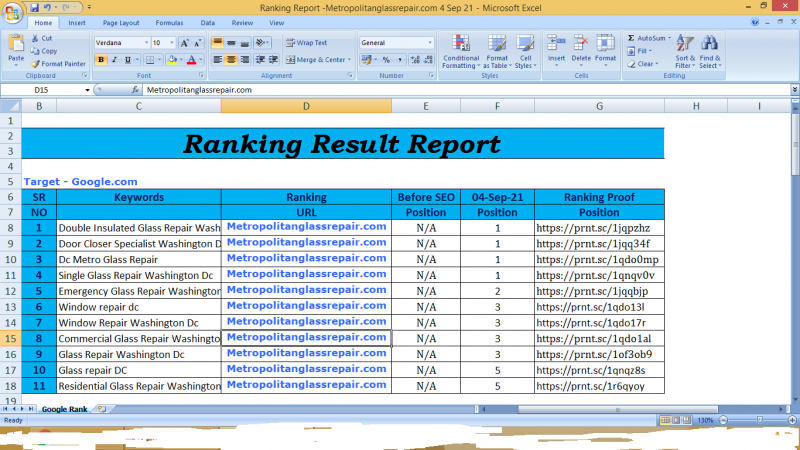Open link https://prnt.sc/1qdo0mp

(x=597, y=260)
